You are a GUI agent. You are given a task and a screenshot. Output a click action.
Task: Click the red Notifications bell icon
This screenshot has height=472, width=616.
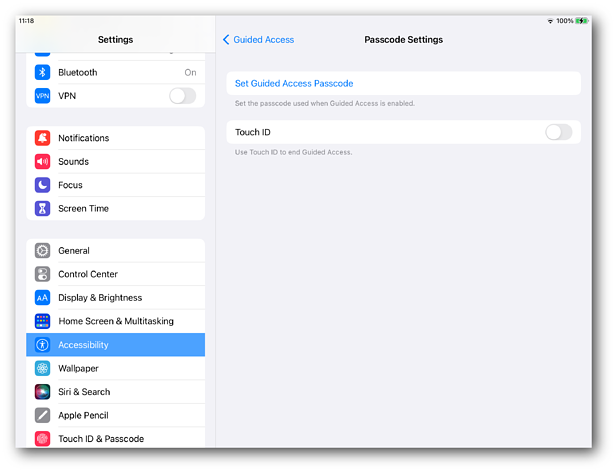pos(42,138)
